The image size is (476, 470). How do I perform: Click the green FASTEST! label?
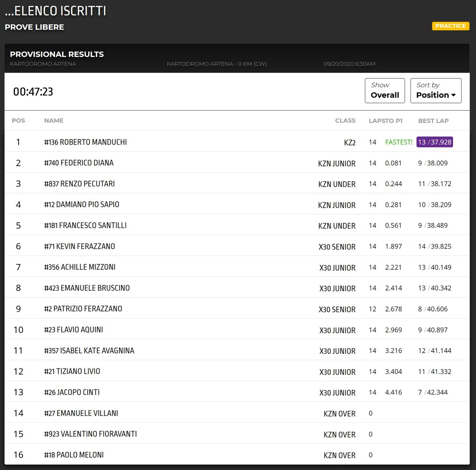[399, 142]
